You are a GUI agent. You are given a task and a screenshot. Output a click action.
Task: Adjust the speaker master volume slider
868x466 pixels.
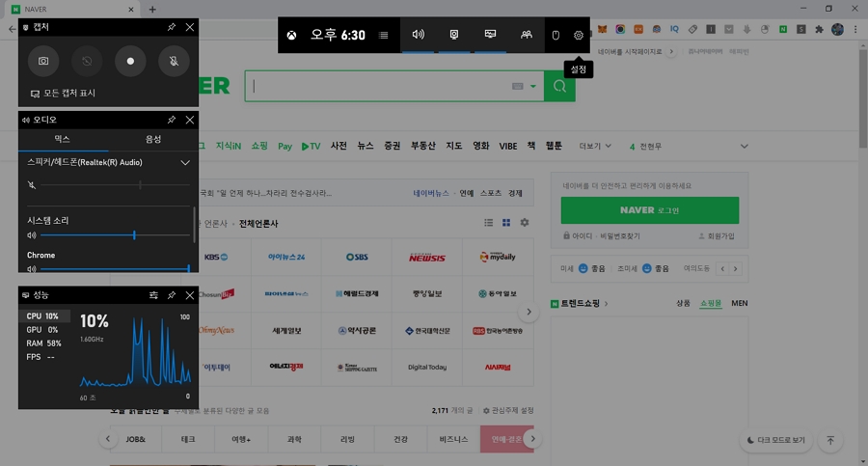(x=115, y=185)
